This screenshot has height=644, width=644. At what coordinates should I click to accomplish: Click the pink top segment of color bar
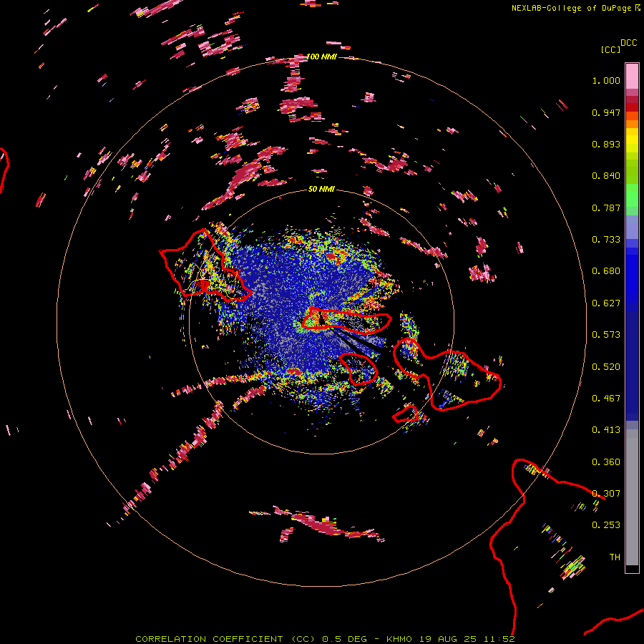(x=632, y=76)
